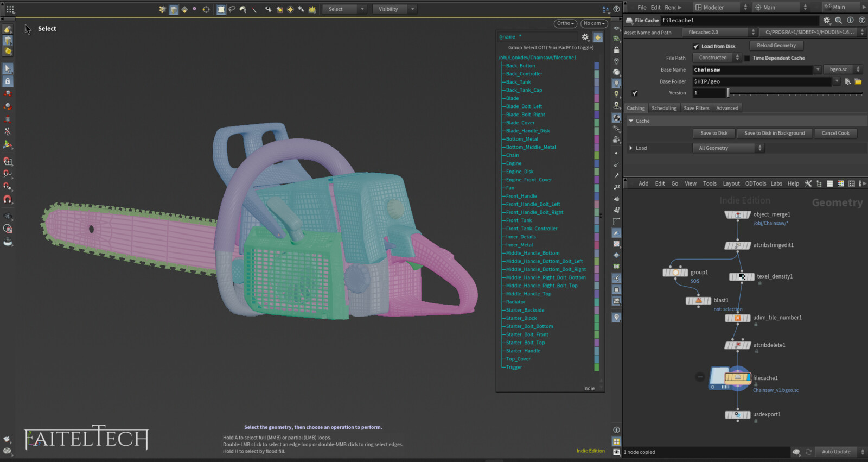Image resolution: width=868 pixels, height=462 pixels.
Task: Expand the Load section
Action: [631, 148]
